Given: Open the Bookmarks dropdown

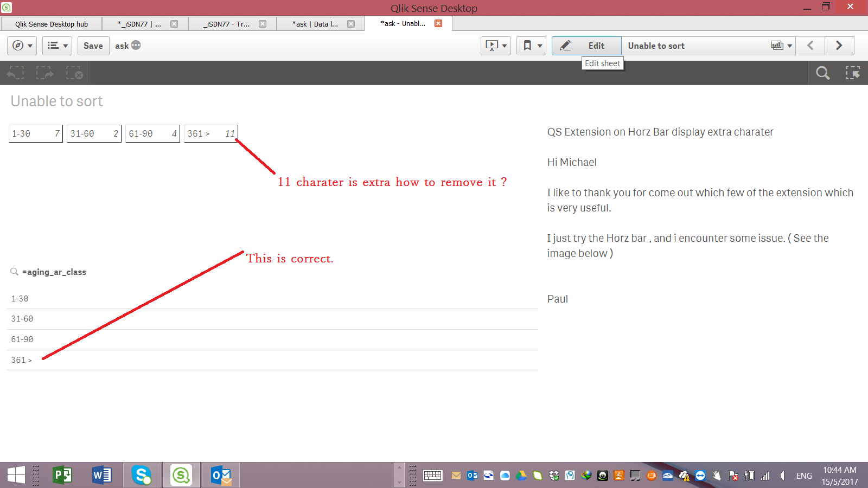Looking at the screenshot, I should pyautogui.click(x=531, y=46).
